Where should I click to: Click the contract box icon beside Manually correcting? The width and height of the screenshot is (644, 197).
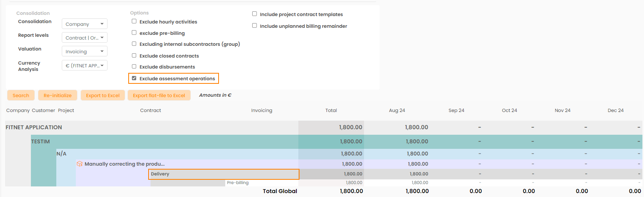[79, 164]
